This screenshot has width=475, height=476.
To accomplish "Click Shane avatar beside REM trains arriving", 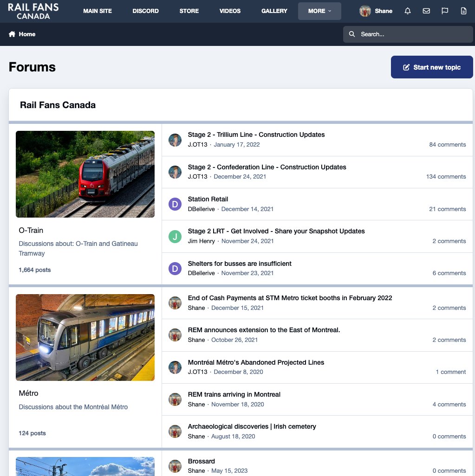I will tap(175, 399).
